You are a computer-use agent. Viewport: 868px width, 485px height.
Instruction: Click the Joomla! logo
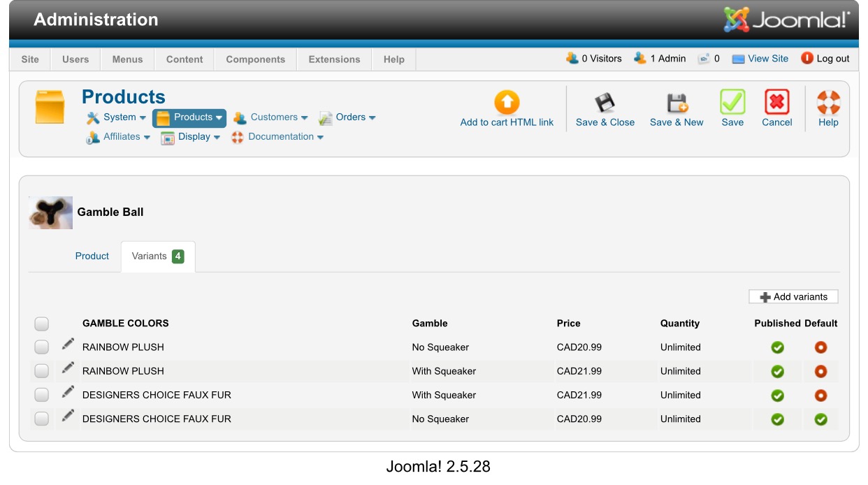(x=787, y=20)
